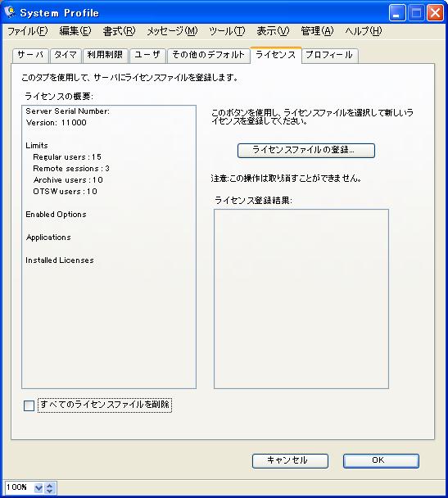Switch to the サーバ tab
Screen dimensions: 448x498
pos(30,56)
